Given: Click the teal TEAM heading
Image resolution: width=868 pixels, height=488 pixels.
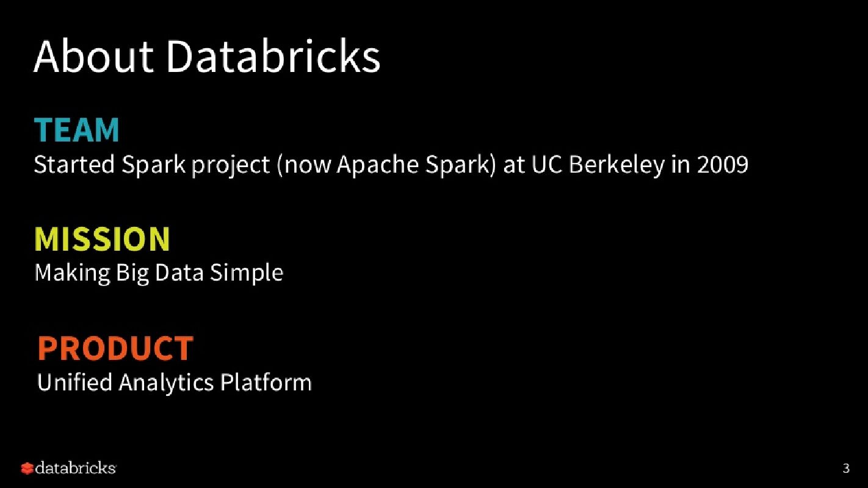Looking at the screenshot, I should pyautogui.click(x=77, y=130).
